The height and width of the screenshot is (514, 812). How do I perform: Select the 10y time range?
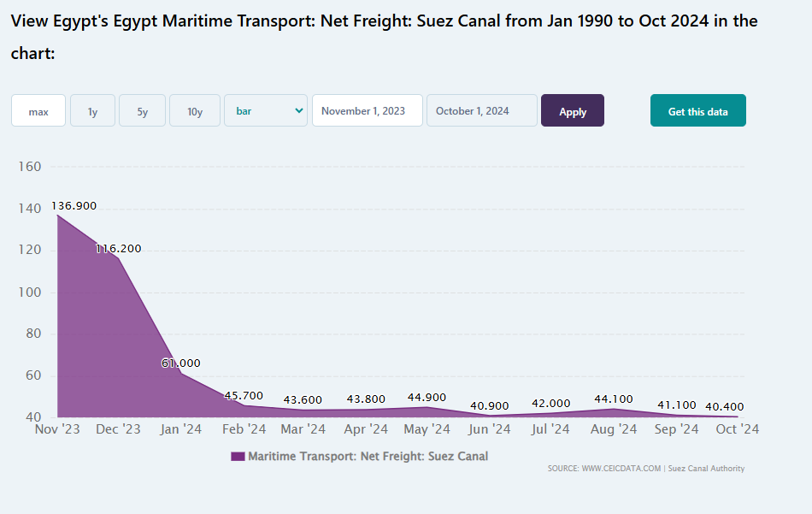195,111
